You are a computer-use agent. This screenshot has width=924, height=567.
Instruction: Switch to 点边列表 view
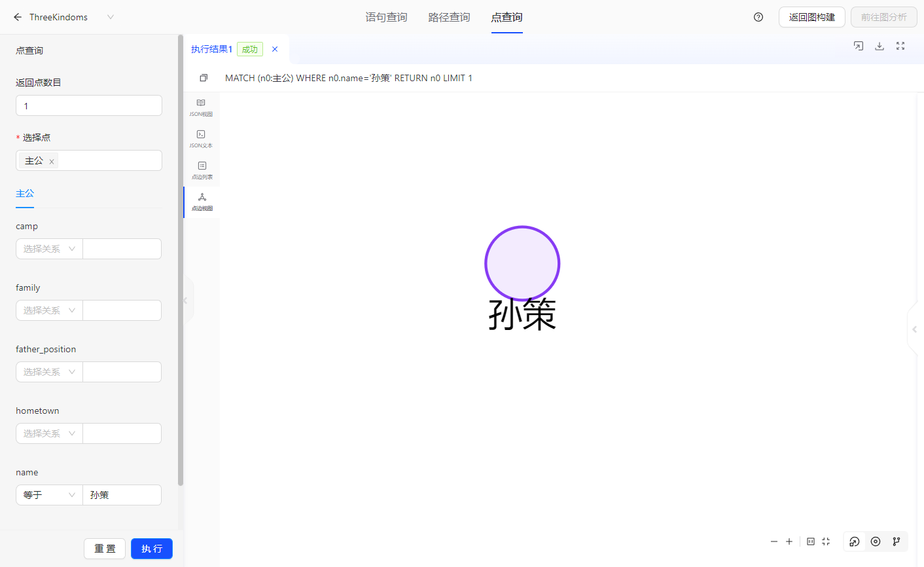click(202, 170)
